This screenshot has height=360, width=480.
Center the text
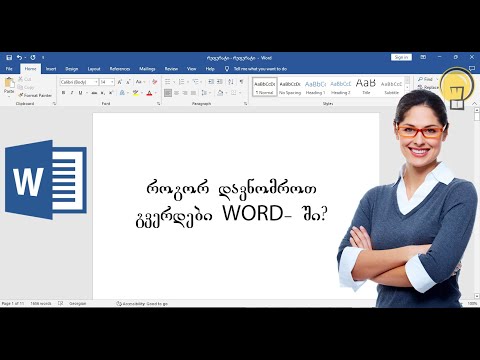point(177,93)
